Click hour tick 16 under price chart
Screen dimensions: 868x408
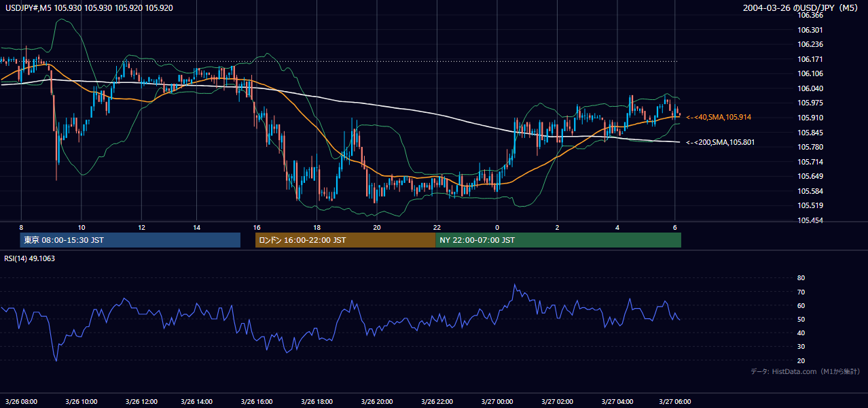(256, 227)
